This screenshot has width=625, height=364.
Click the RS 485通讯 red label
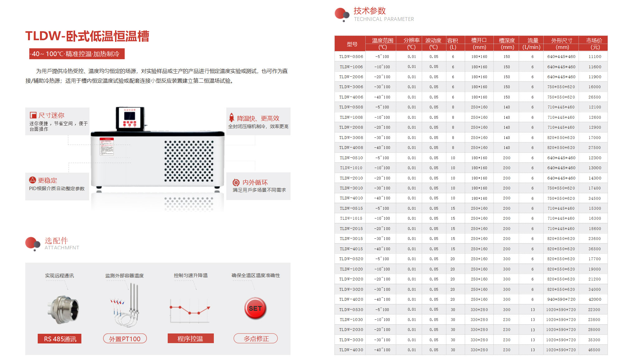pos(60,339)
